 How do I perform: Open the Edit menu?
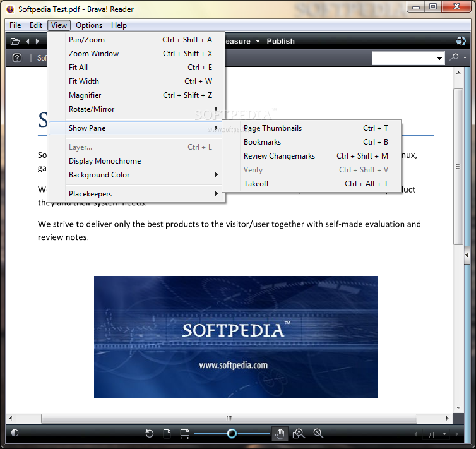pos(36,25)
